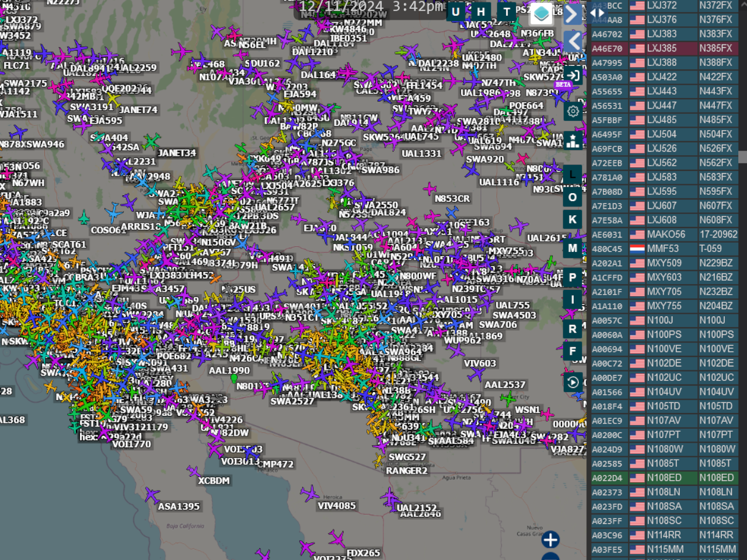Click AAL1990 flight label on map
Viewport: 747px width, 560px height.
click(x=229, y=370)
